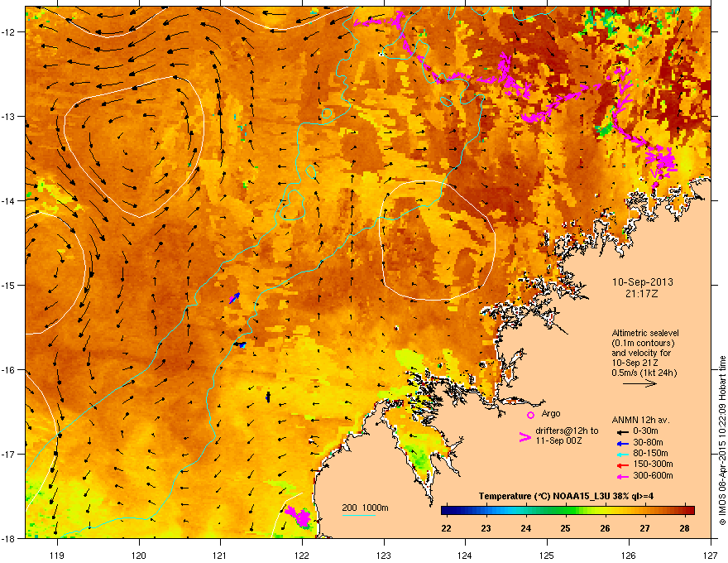Click the magenta Argo circle legend symbol
728x563 pixels.
point(530,415)
